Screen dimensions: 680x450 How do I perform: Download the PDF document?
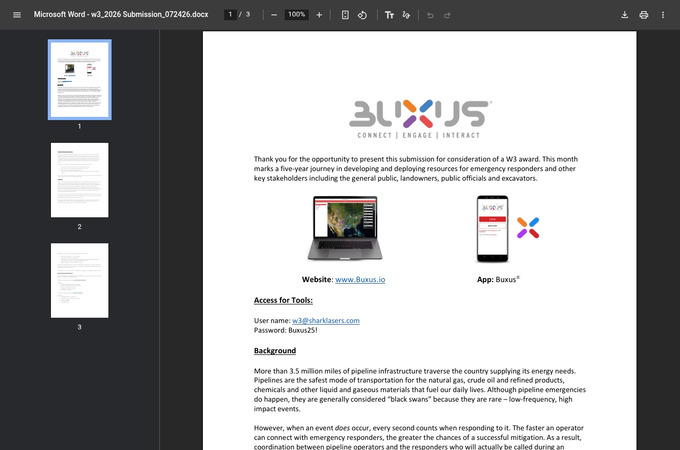point(624,15)
